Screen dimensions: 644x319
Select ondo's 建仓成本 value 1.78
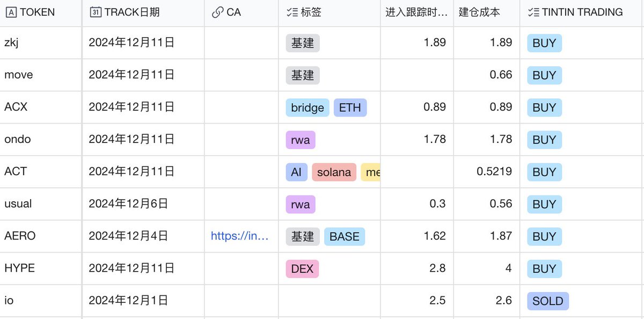click(501, 140)
